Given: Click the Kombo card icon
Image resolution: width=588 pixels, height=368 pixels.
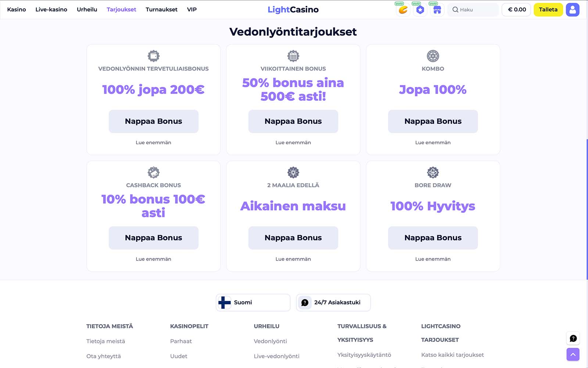Looking at the screenshot, I should (433, 56).
